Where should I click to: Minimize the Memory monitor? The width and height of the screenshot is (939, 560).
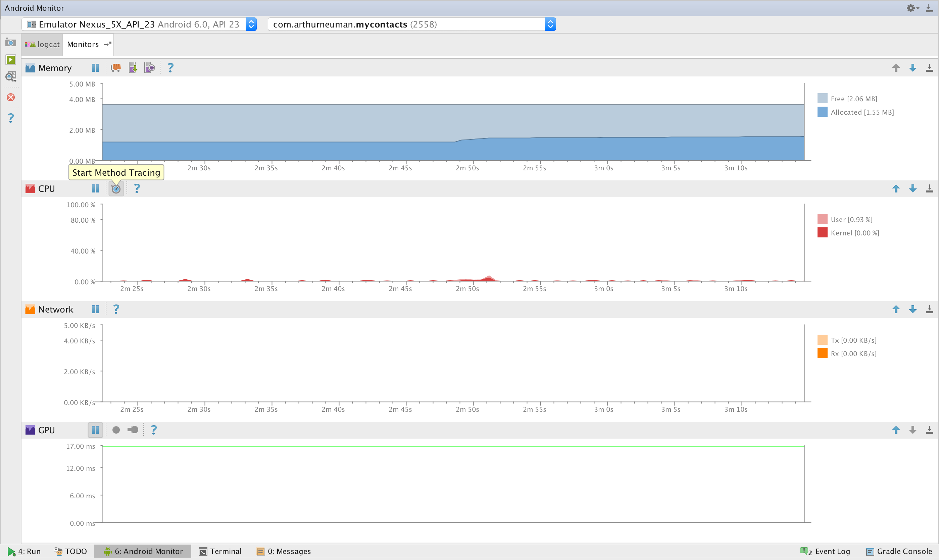(930, 68)
